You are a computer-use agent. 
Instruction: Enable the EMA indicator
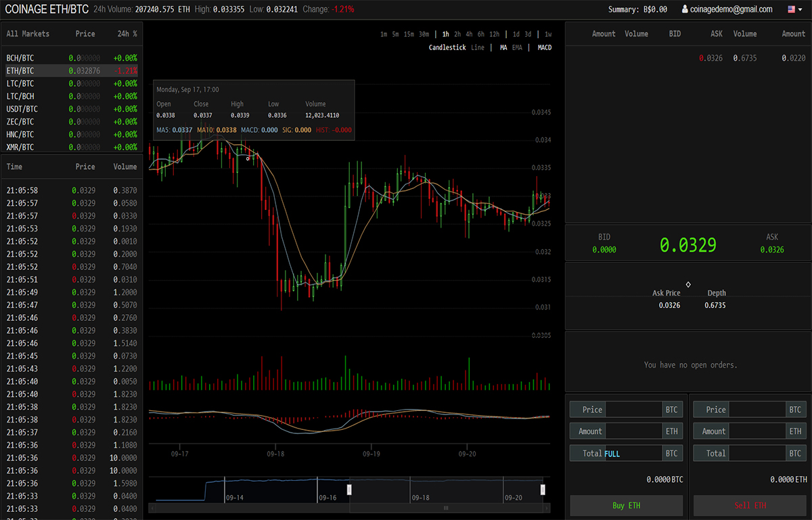pyautogui.click(x=517, y=47)
